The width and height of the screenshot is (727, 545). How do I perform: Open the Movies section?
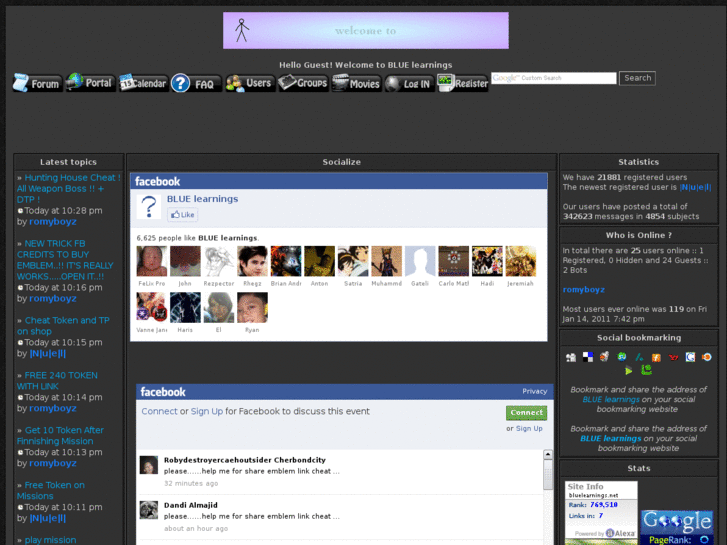356,83
